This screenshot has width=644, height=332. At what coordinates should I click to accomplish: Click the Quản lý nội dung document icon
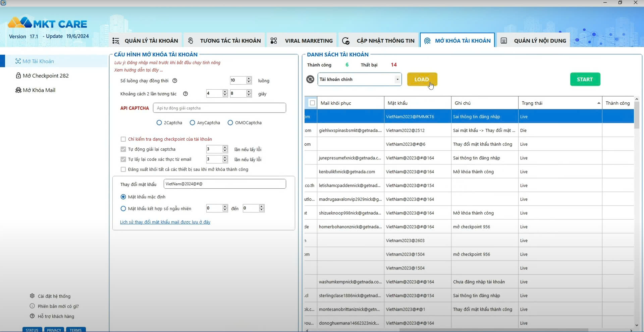coord(504,41)
